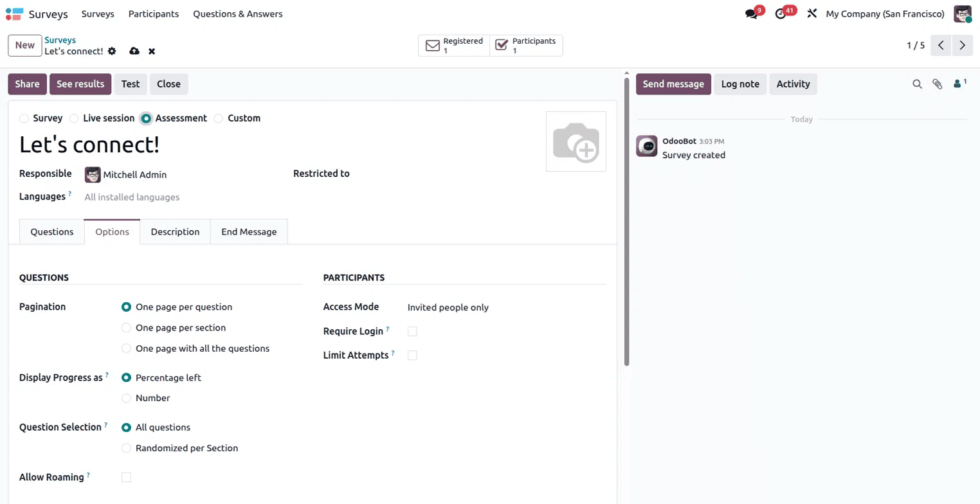Open the Mitchell Admin user avatar menu
Screen dimensions: 980x504
point(963,14)
